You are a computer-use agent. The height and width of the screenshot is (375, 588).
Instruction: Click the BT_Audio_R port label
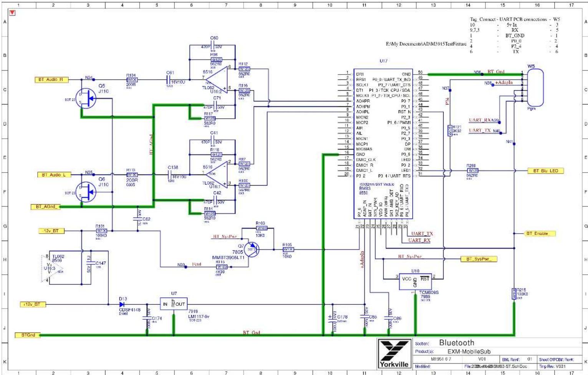click(x=51, y=80)
